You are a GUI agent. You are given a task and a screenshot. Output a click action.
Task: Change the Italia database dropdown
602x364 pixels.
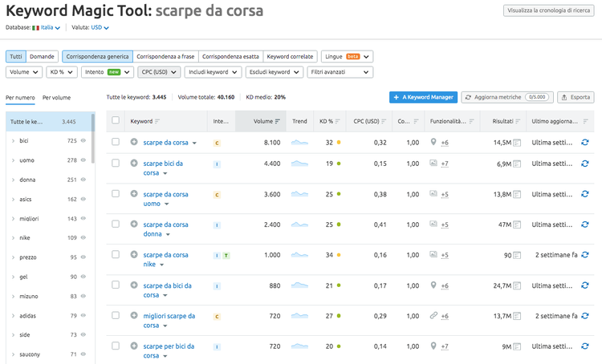click(x=47, y=27)
